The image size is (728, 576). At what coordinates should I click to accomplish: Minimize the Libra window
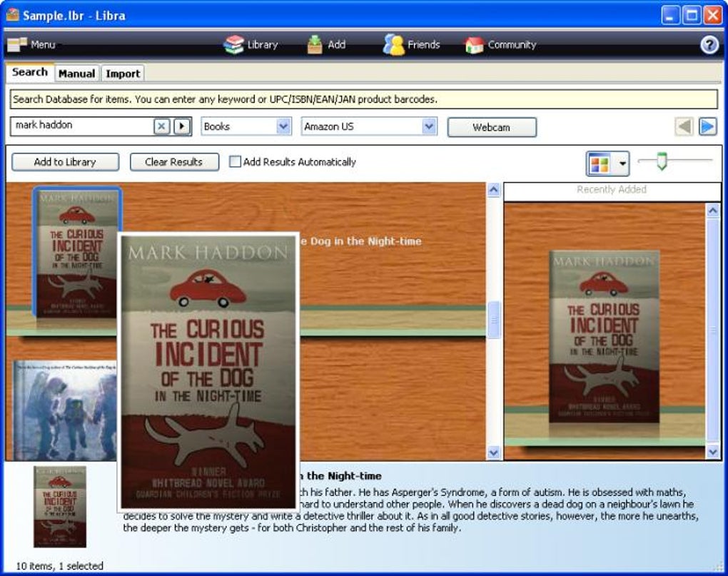(x=670, y=15)
